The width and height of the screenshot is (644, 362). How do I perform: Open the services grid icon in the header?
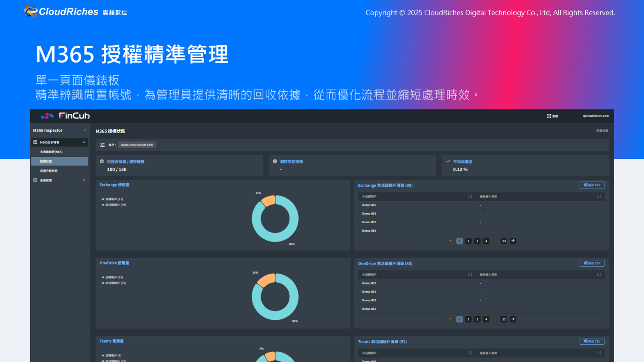click(549, 116)
